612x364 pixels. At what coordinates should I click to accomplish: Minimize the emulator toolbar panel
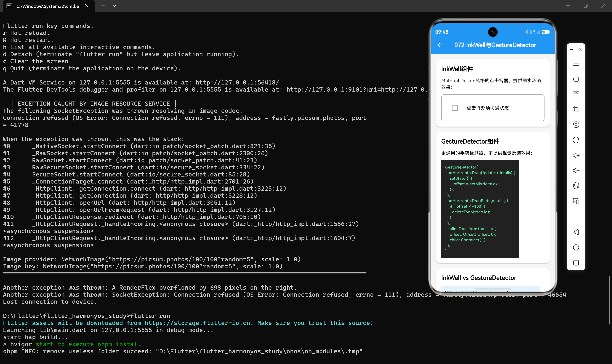pos(571,49)
